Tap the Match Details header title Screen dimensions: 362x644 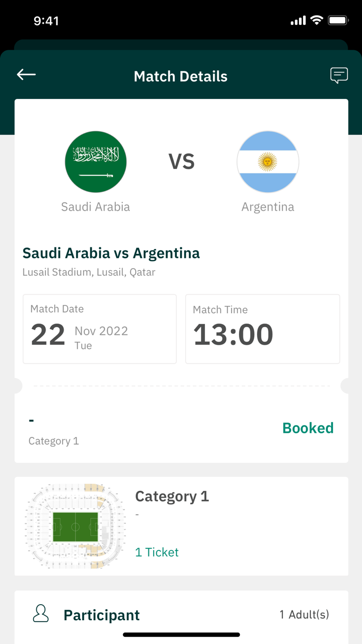click(180, 76)
